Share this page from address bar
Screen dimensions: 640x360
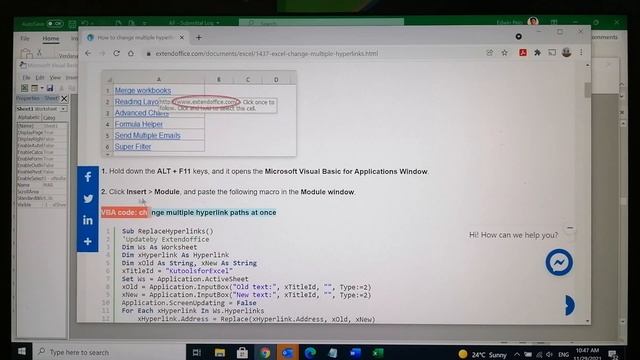click(490, 53)
